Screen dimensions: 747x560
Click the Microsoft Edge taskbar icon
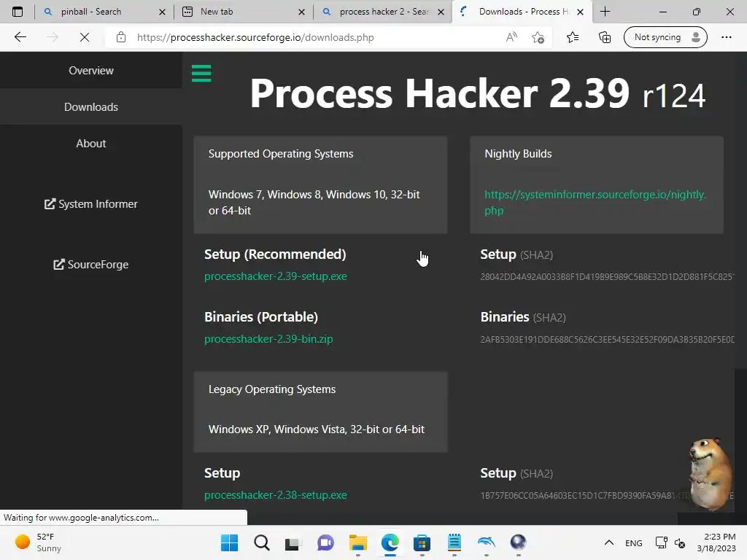click(x=390, y=542)
